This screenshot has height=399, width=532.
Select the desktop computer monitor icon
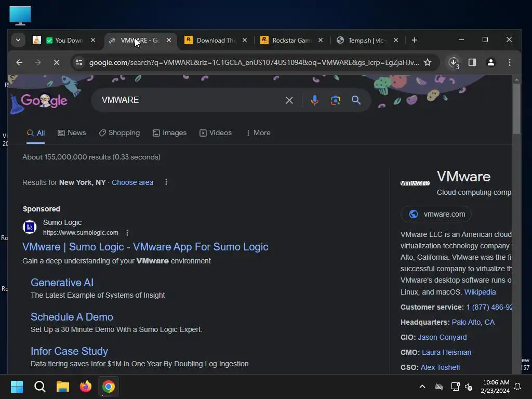click(20, 16)
